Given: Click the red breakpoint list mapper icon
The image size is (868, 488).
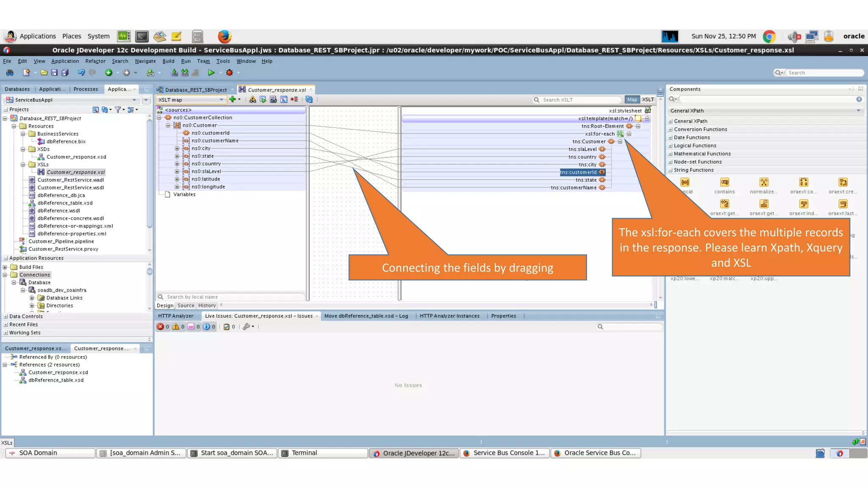Looking at the screenshot, I should 294,100.
